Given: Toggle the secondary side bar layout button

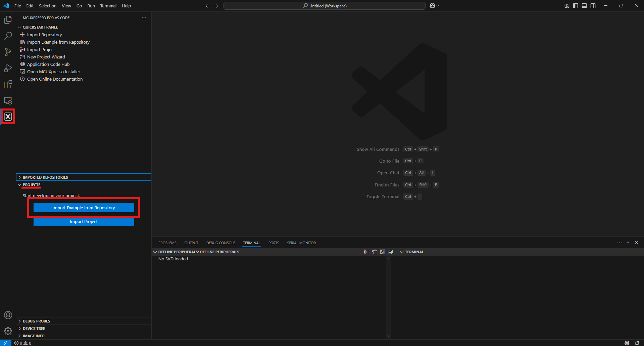Looking at the screenshot, I should pos(593,6).
